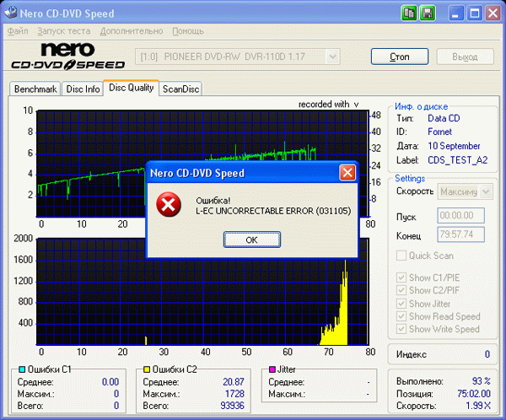
Task: Close the error dialog with red X
Action: 347,173
